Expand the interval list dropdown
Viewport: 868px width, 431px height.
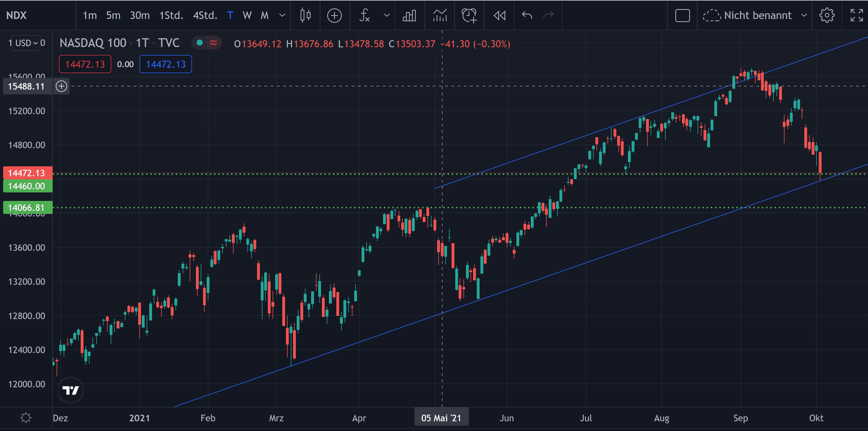click(x=282, y=15)
